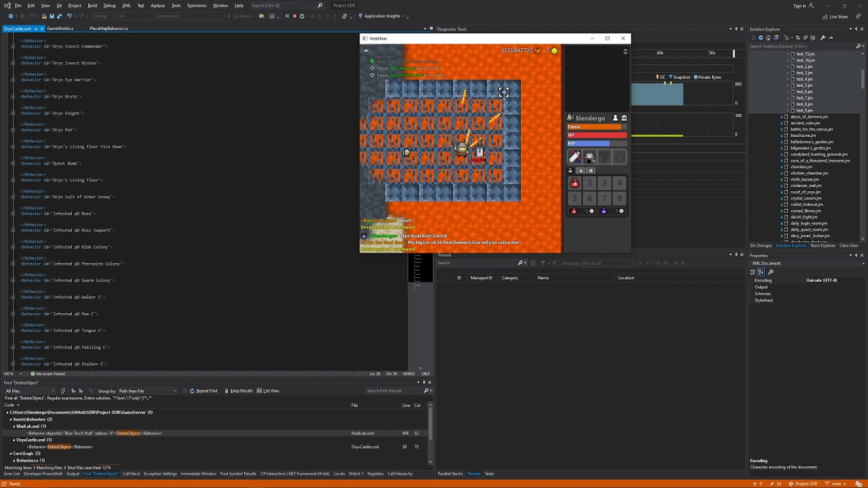Viewport: 868px width, 488px height.
Task: Switch to the Threads tab
Action: coord(473,474)
